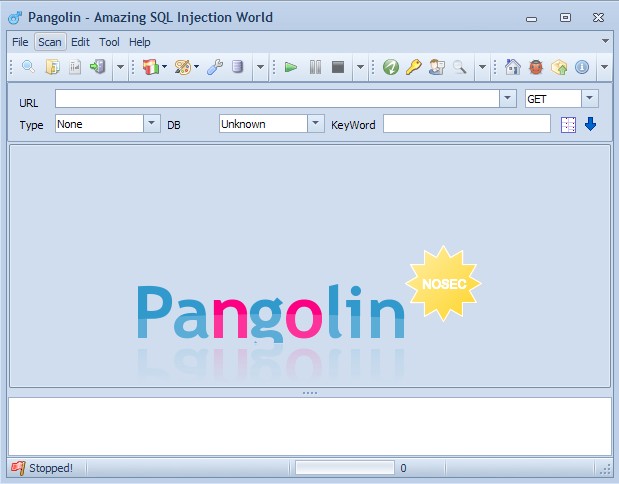Open the Help menu
619x484 pixels.
click(x=139, y=42)
